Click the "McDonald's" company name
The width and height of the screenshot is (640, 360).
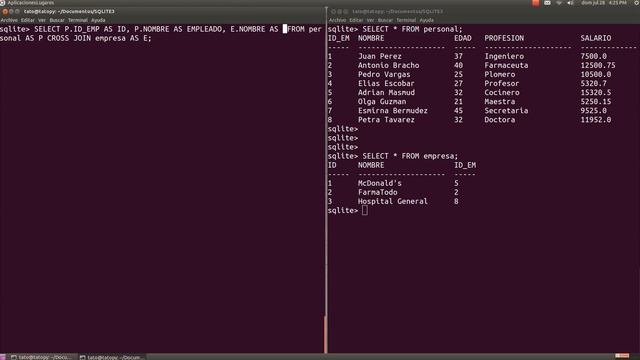tap(380, 183)
